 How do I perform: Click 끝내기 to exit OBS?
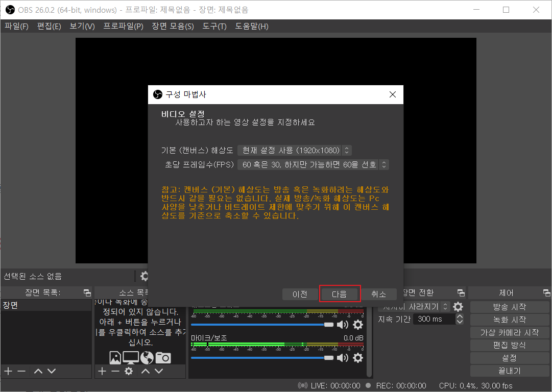point(510,371)
